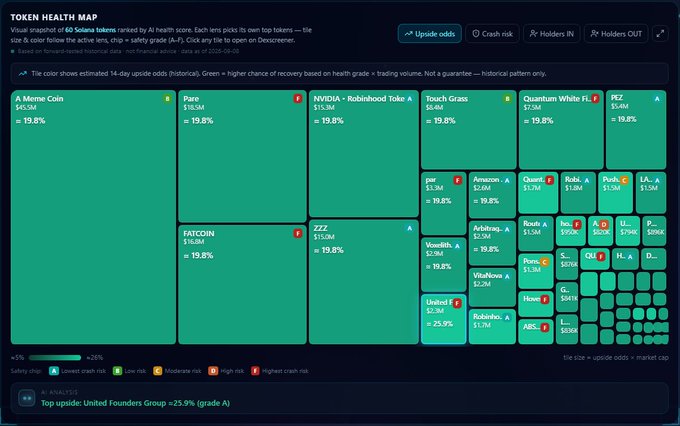Click grade A chip on Arbitraq tile
This screenshot has height=426, width=680.
point(507,229)
